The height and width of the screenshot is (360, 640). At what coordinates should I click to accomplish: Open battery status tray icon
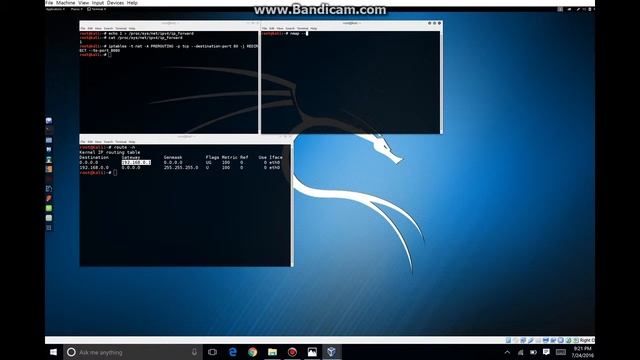(533, 352)
